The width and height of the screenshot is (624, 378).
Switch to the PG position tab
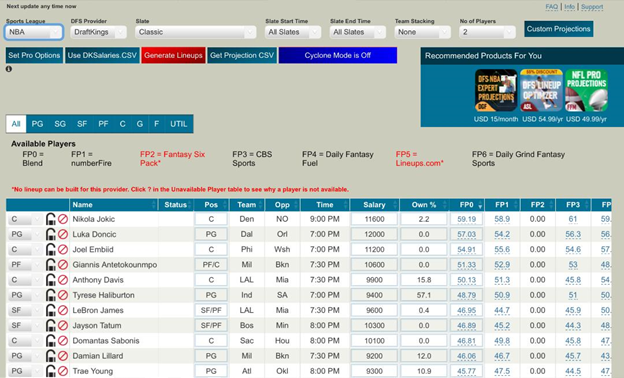tap(37, 124)
